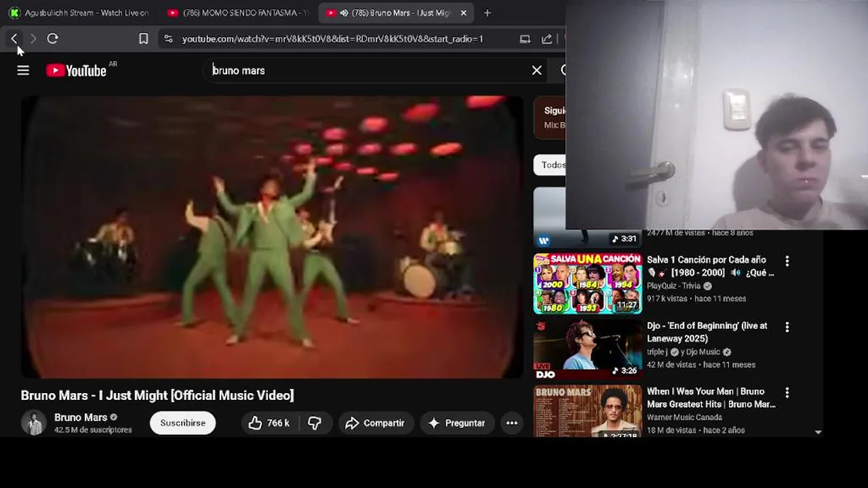The height and width of the screenshot is (488, 868).
Task: Open a new browser tab with plus
Action: tap(487, 13)
